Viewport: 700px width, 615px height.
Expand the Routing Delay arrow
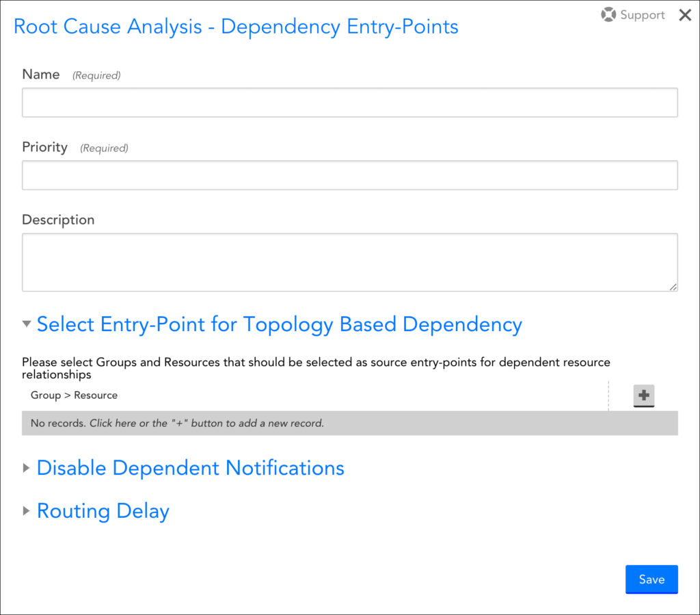pyautogui.click(x=27, y=511)
